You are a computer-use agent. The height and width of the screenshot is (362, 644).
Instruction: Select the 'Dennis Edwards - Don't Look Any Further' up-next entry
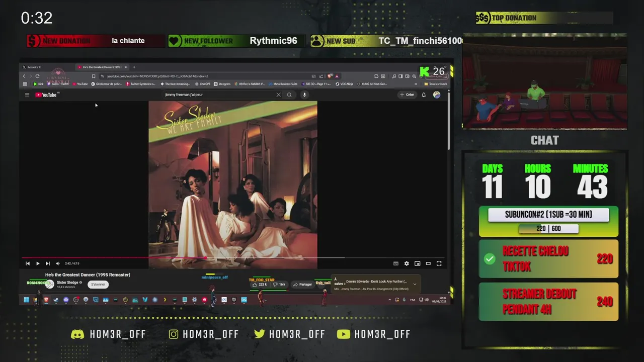point(376,282)
